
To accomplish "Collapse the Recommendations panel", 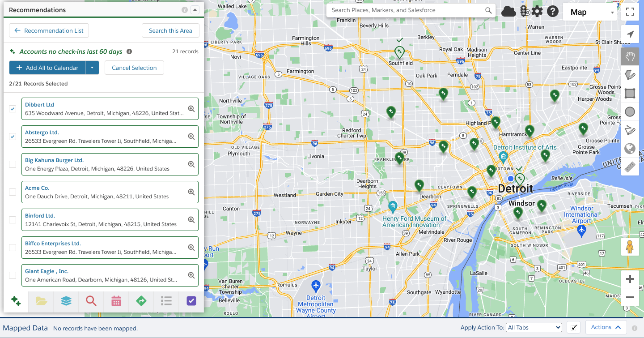I will pyautogui.click(x=195, y=10).
